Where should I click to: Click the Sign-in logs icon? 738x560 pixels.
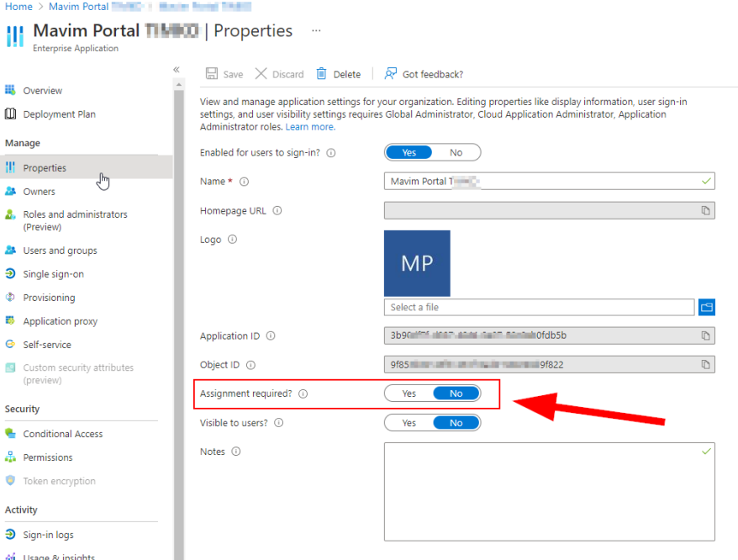[10, 534]
